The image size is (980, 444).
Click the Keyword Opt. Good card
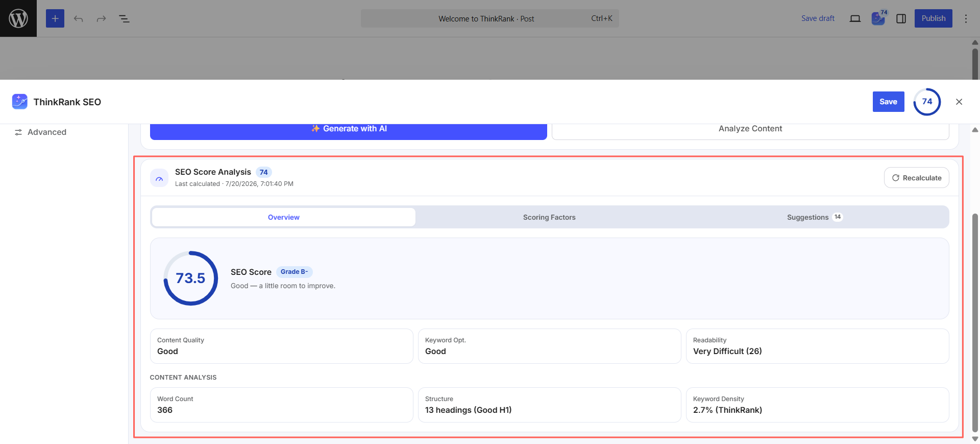(549, 346)
